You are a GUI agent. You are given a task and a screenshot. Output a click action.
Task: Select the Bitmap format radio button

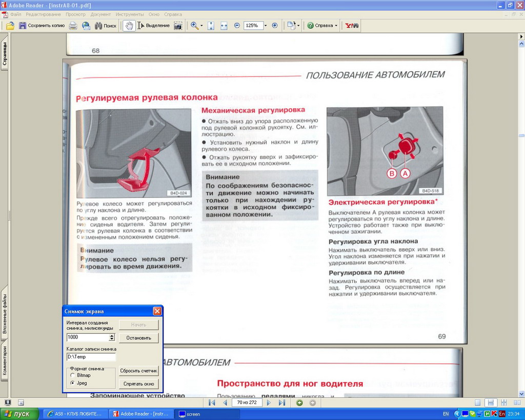point(72,375)
